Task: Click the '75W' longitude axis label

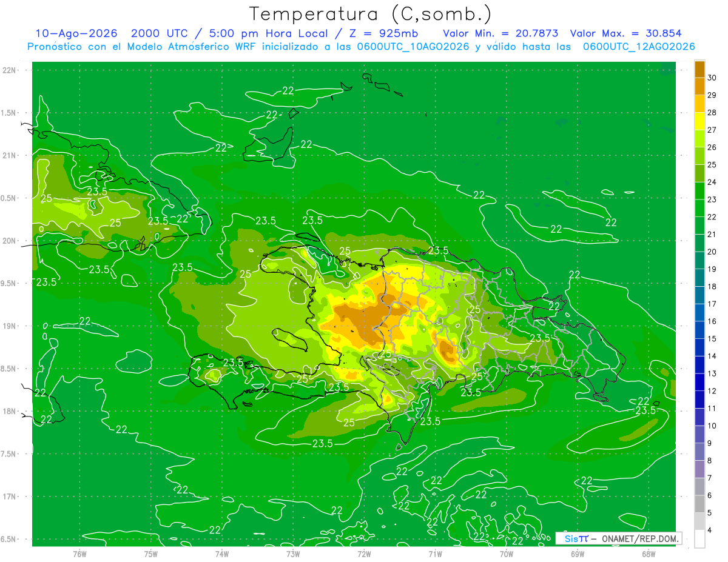Action: click(x=151, y=554)
